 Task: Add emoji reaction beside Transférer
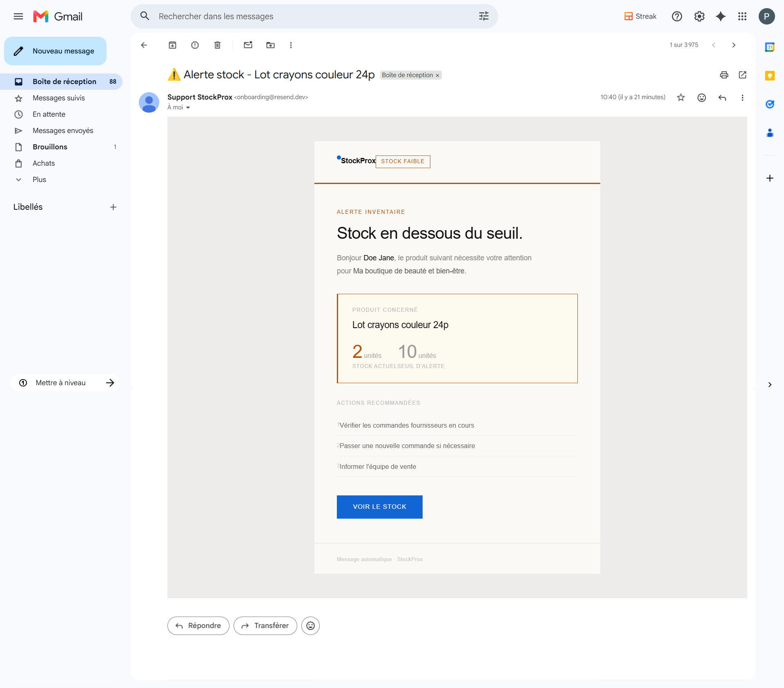(310, 626)
